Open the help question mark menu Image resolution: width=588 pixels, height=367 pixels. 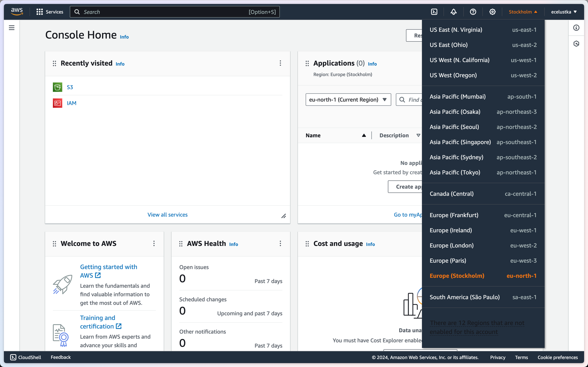pyautogui.click(x=473, y=12)
